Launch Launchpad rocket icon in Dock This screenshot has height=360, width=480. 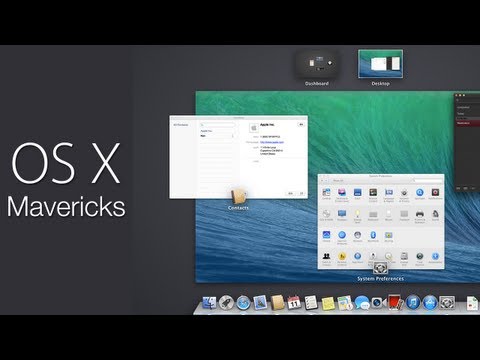coord(226,303)
